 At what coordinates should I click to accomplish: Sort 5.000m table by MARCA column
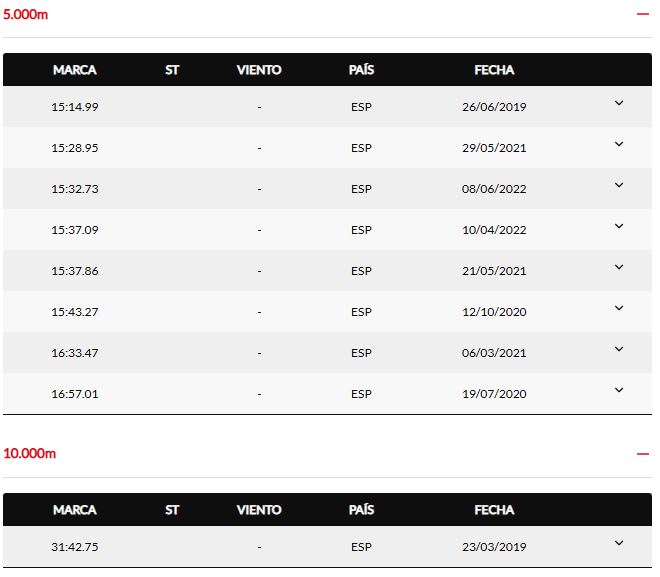point(75,70)
